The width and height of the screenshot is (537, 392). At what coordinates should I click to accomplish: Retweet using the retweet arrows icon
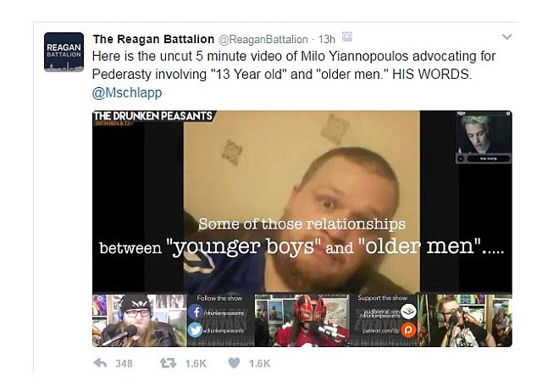(169, 363)
